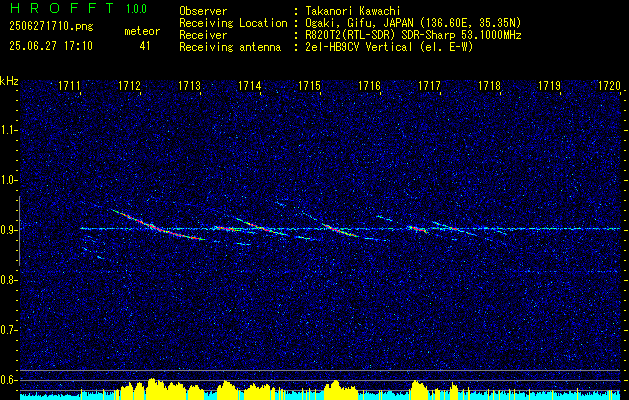Viewport: 629px width, 400px height.
Task: Click the 1718 time axis label
Action: (x=489, y=85)
